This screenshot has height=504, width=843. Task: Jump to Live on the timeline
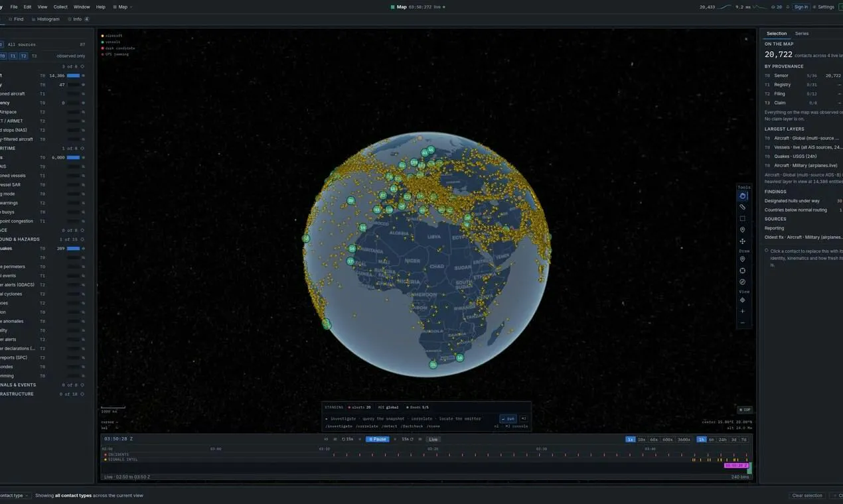point(433,439)
